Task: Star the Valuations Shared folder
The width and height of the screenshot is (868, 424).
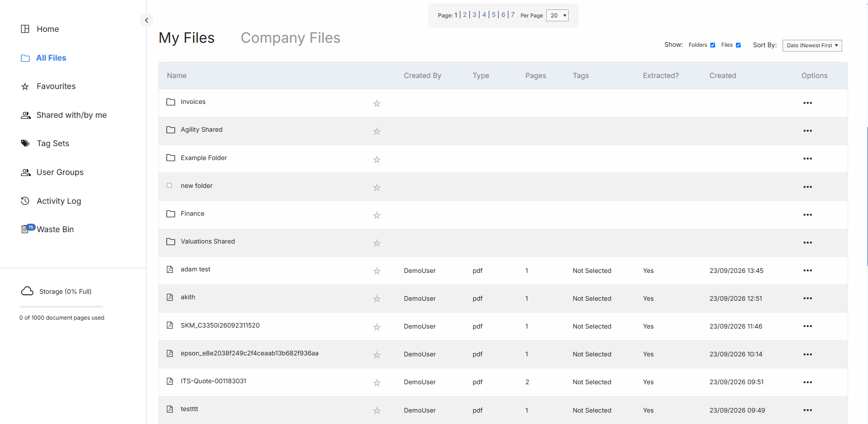Action: (x=377, y=243)
